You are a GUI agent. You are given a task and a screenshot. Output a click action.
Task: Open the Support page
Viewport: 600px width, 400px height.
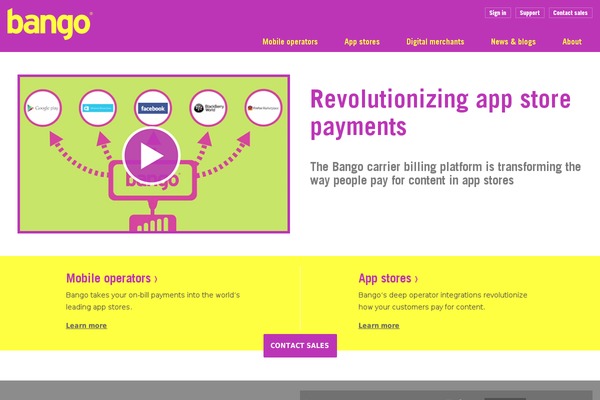pyautogui.click(x=530, y=13)
